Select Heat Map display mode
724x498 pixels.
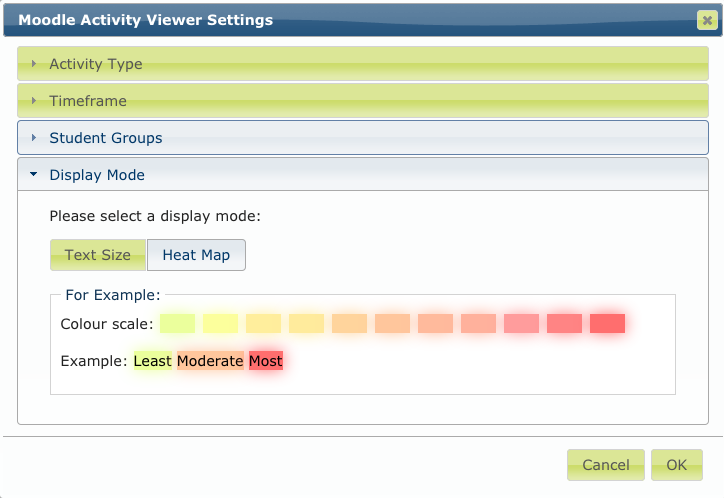click(x=196, y=255)
